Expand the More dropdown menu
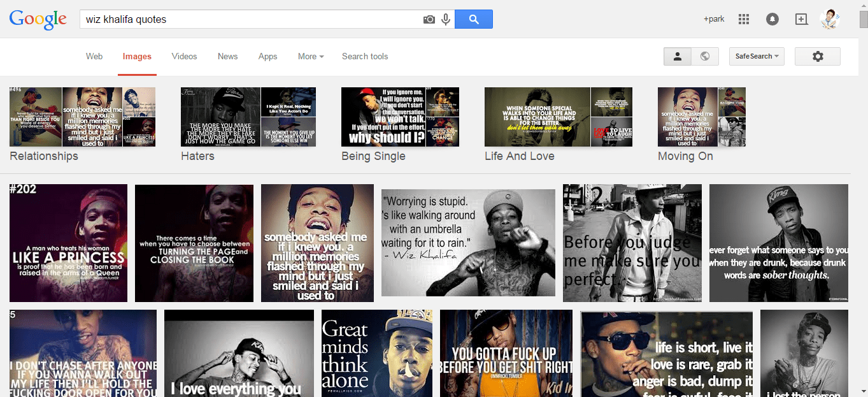 [311, 56]
